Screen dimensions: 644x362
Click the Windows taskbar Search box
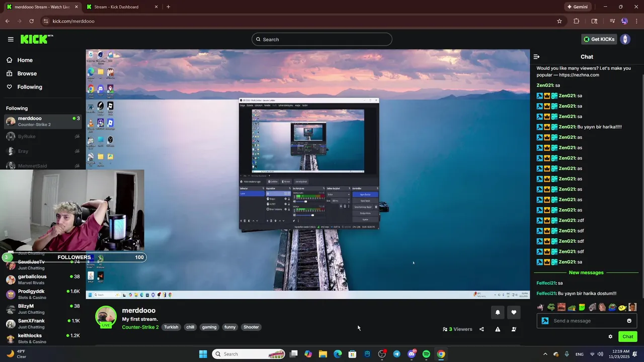(249, 354)
